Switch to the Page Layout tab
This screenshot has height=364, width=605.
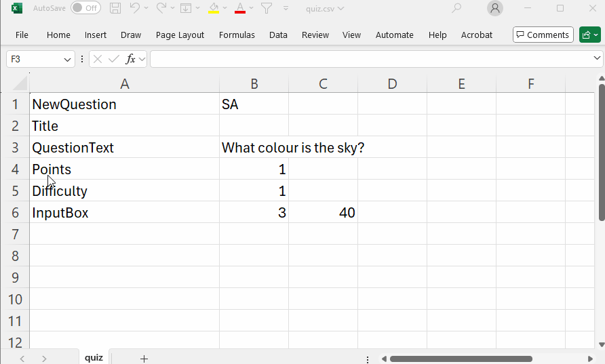tap(180, 35)
